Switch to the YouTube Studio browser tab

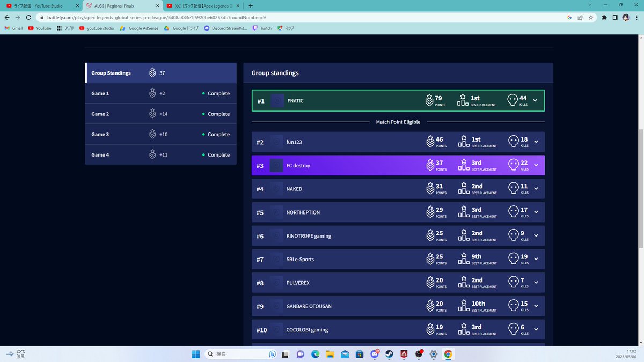41,6
